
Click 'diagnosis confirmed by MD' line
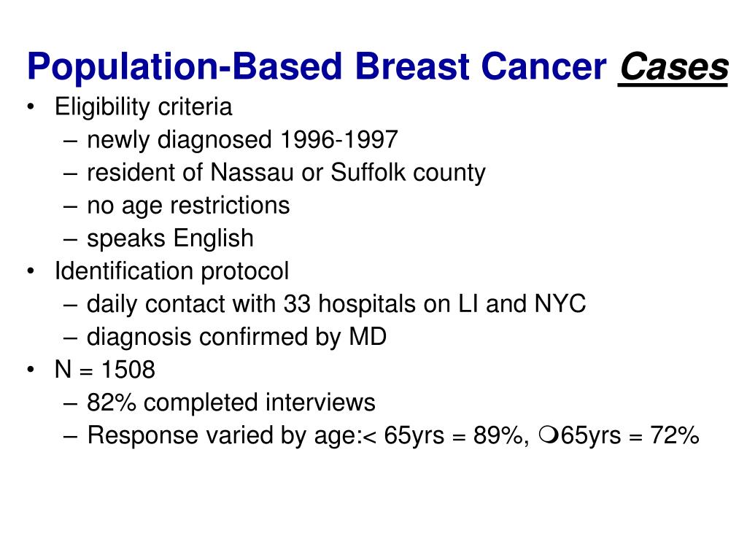click(237, 337)
